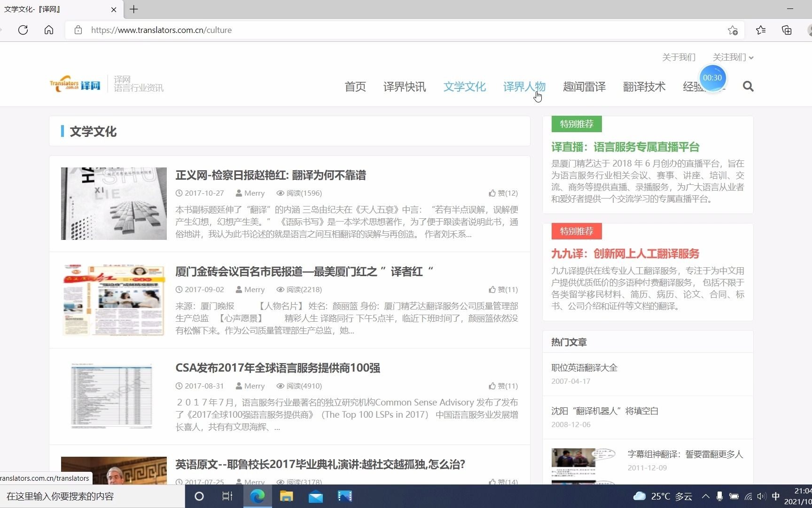Close the 文学文化 browser tab
The width and height of the screenshot is (812, 508).
pos(114,9)
